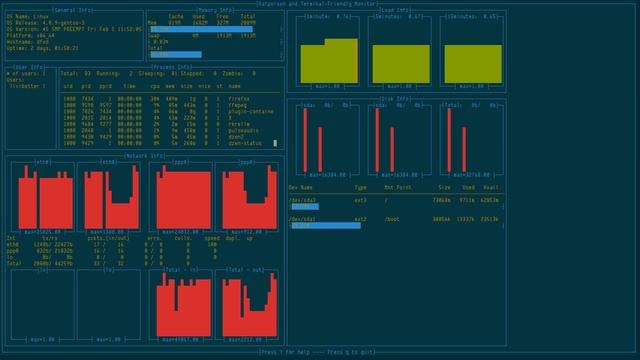Screen dimensions: 640x360
Task: Select the firefox process row
Action: pos(157,99)
